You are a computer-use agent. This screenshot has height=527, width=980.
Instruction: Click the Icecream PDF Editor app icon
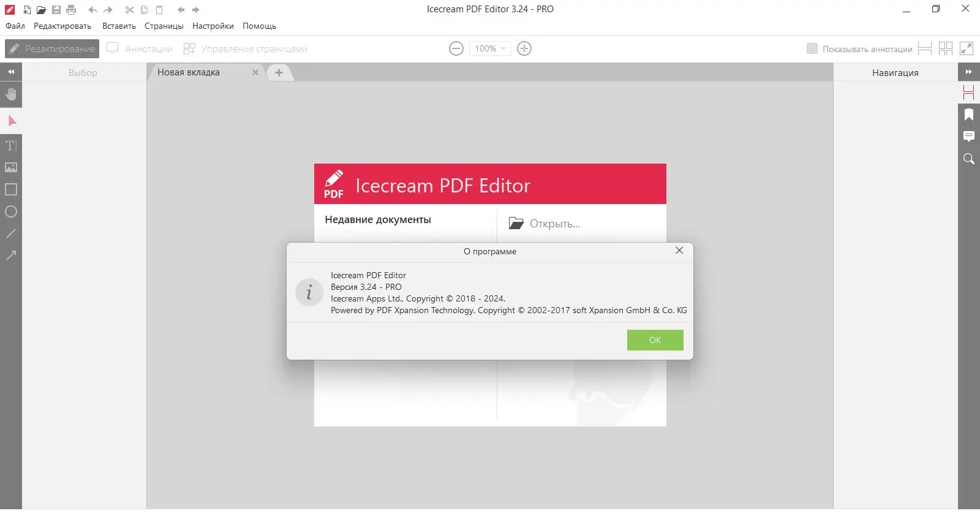[10, 9]
